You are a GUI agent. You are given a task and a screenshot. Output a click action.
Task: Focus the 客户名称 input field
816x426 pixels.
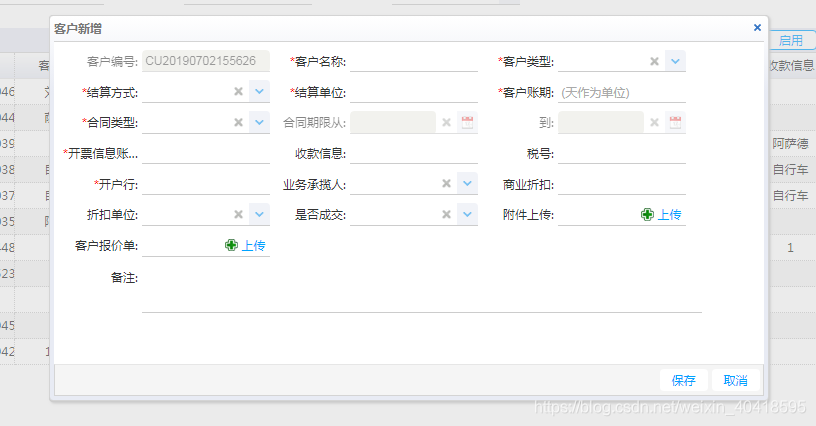pyautogui.click(x=414, y=61)
